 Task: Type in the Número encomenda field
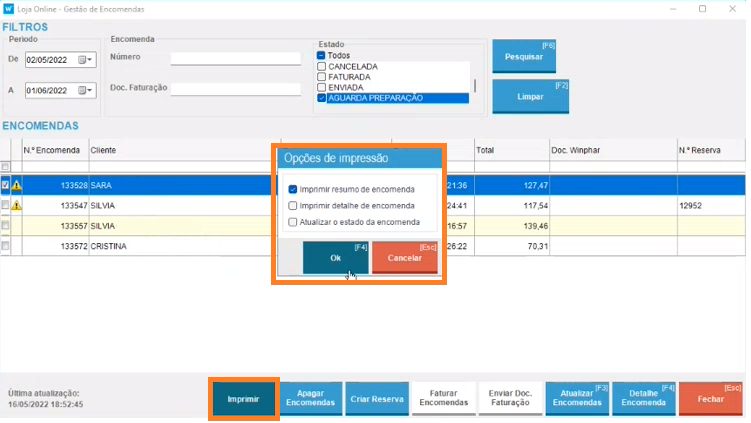(x=235, y=57)
